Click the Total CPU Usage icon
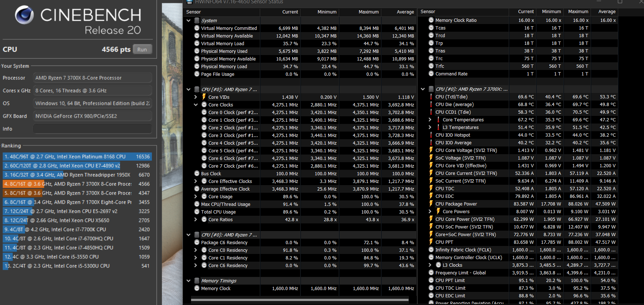The height and width of the screenshot is (305, 644). tap(197, 212)
